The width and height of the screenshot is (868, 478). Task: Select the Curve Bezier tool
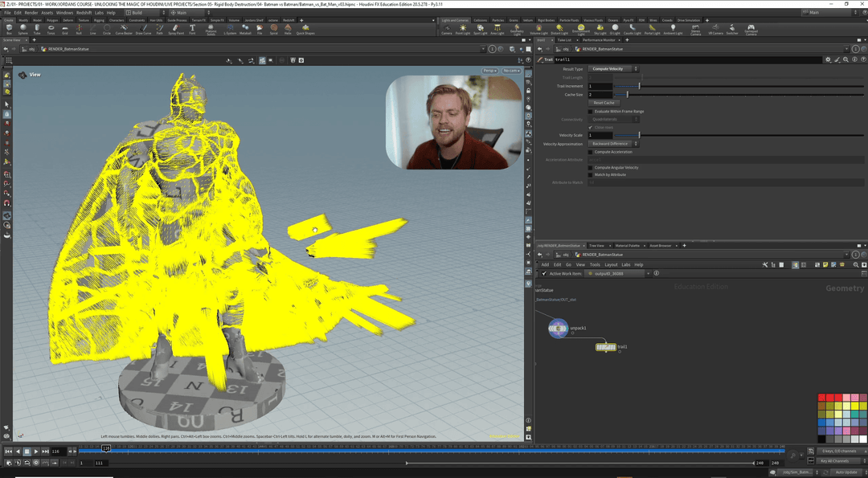pos(124,29)
